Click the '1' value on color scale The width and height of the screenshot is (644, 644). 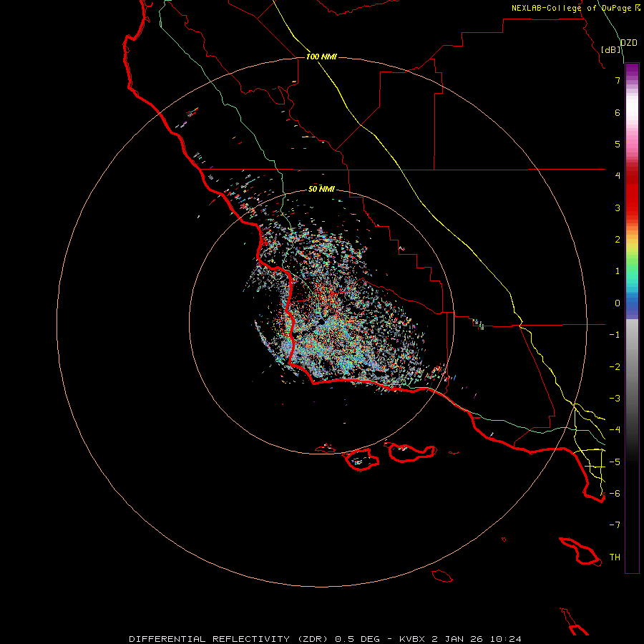[618, 271]
